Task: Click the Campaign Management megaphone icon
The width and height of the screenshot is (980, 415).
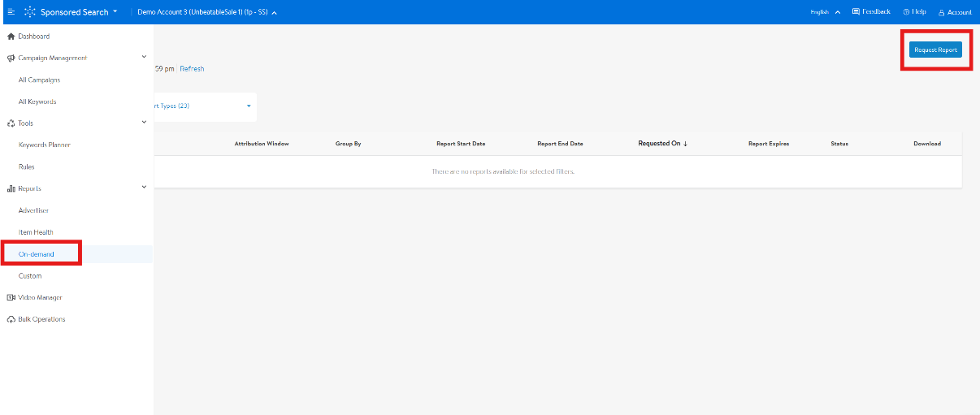Action: pos(11,58)
